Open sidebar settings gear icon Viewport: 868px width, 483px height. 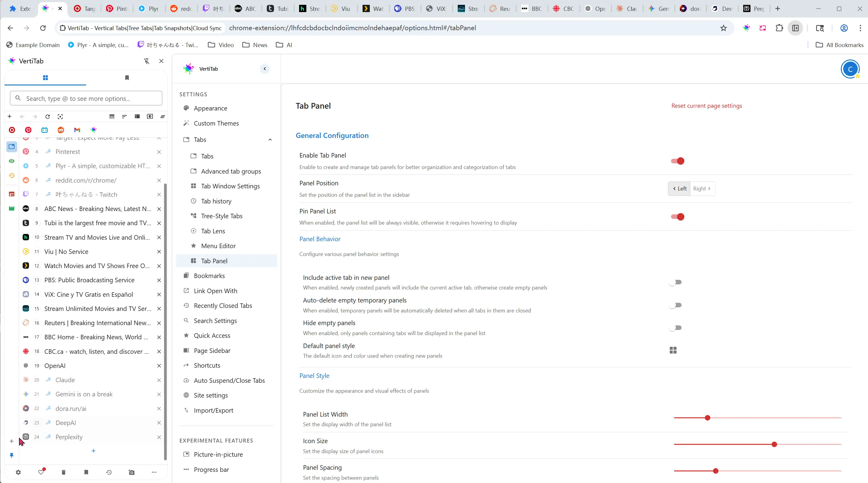[x=18, y=472]
